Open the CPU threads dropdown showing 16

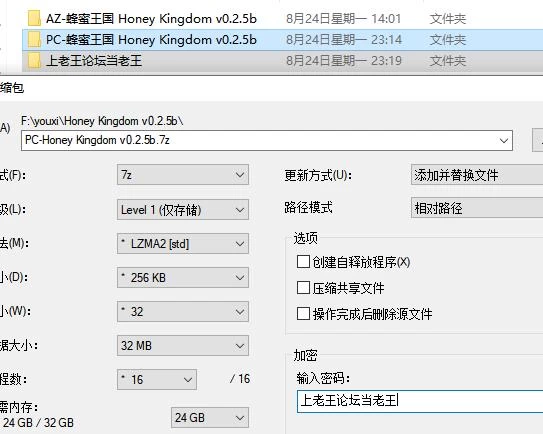pos(157,379)
